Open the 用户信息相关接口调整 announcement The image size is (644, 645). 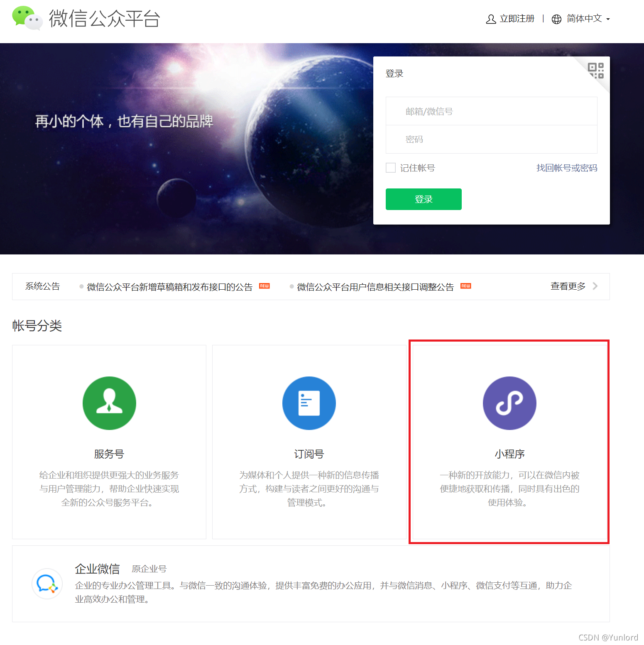click(x=375, y=287)
